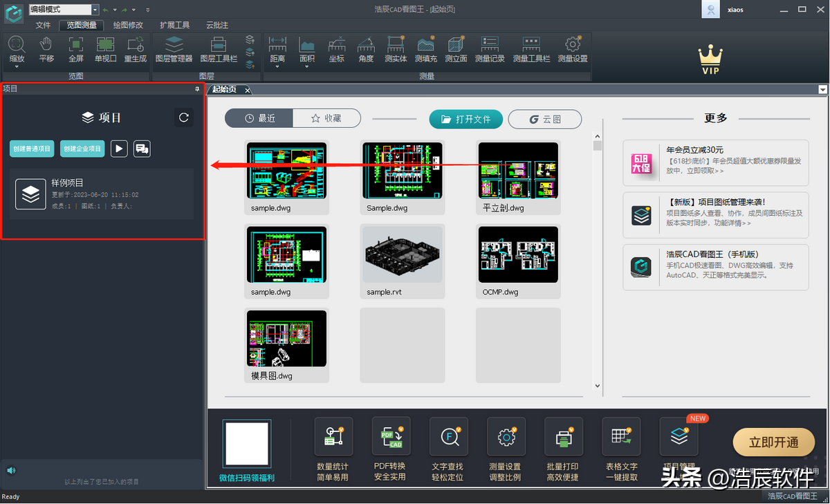The image size is (830, 504).
Task: Switch to the 云批注 ribbon tab
Action: tap(217, 25)
